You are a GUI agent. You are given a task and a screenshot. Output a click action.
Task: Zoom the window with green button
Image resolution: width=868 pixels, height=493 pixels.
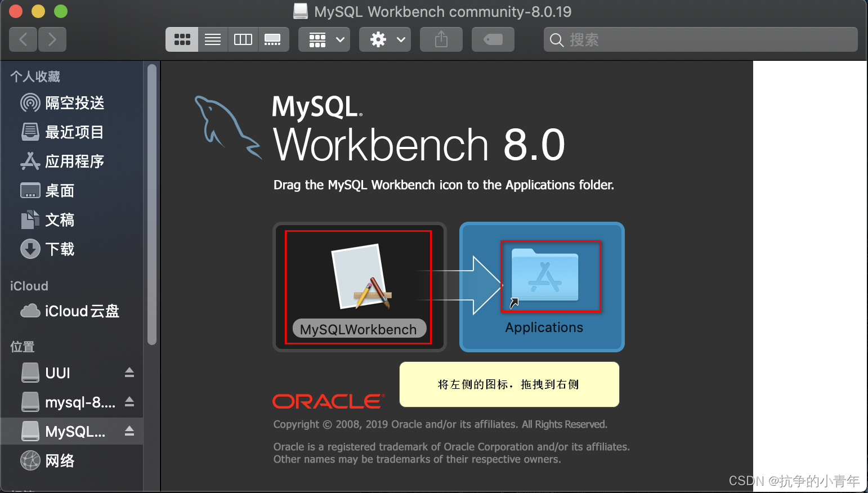pyautogui.click(x=61, y=11)
